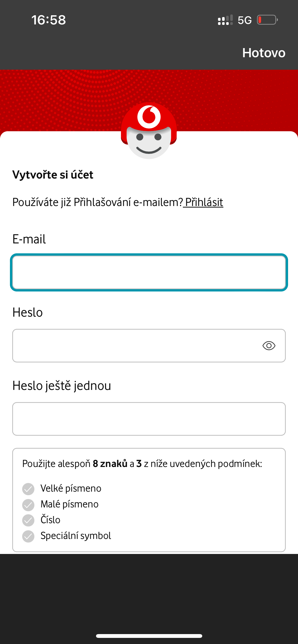Tap the home indicator bar
The image size is (298, 644).
(x=149, y=636)
